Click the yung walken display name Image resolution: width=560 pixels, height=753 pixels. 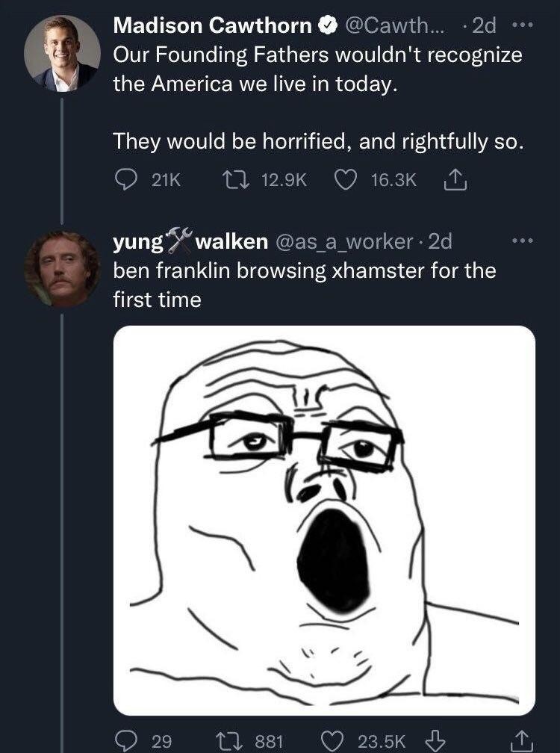(190, 241)
